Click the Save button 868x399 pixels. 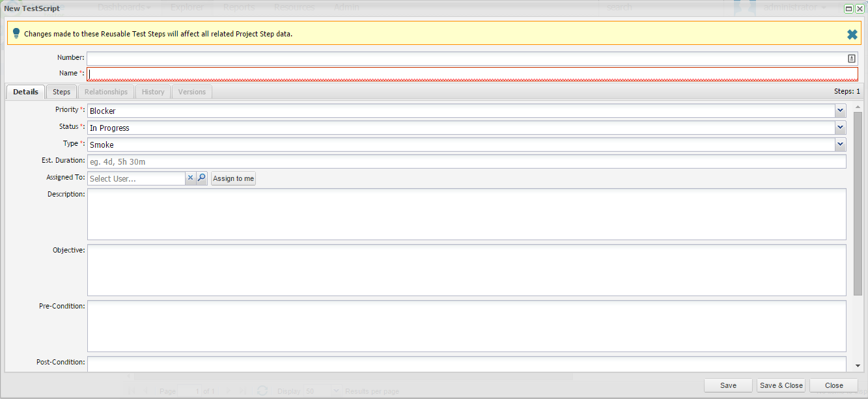coord(728,385)
